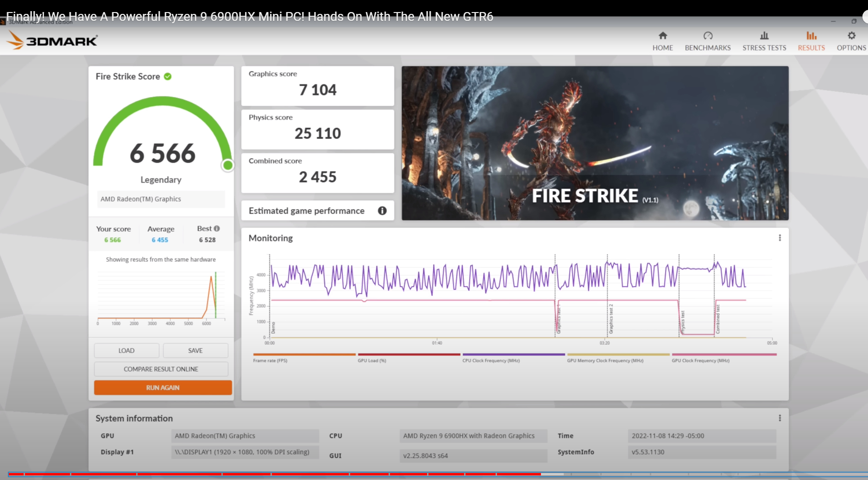Click the Estimated game performance panel
Image resolution: width=868 pixels, height=480 pixels.
318,211
